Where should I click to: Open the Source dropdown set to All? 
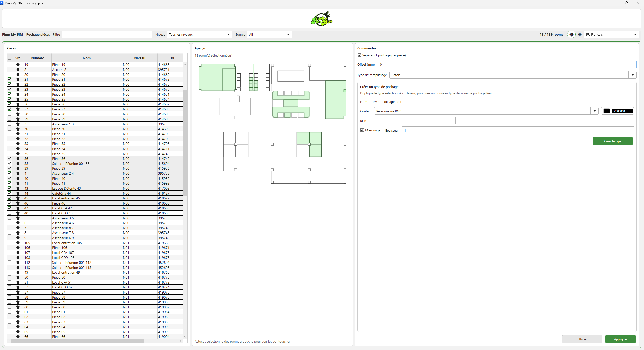[x=269, y=34]
